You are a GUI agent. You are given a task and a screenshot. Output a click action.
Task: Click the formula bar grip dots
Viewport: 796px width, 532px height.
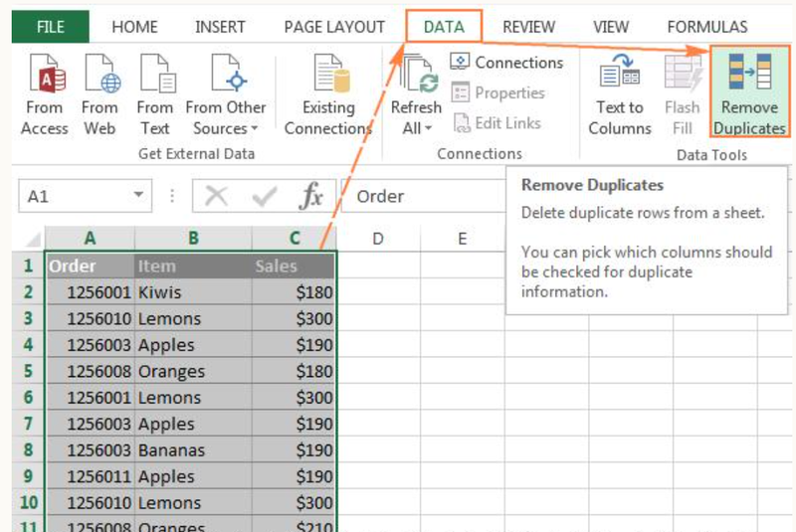click(172, 196)
